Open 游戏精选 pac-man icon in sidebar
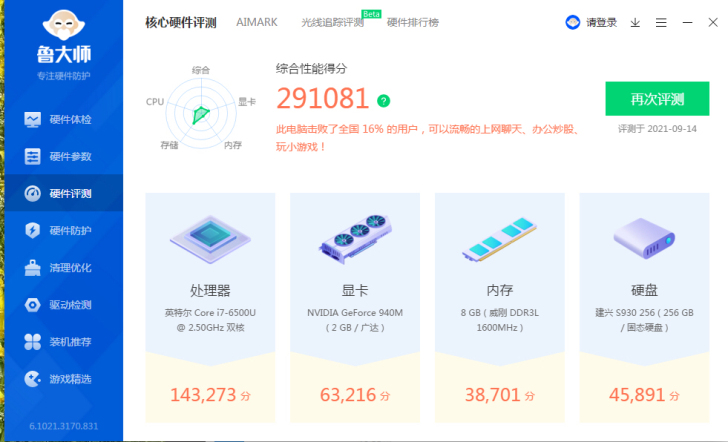Viewport: 728px width, 442px height. [32, 379]
